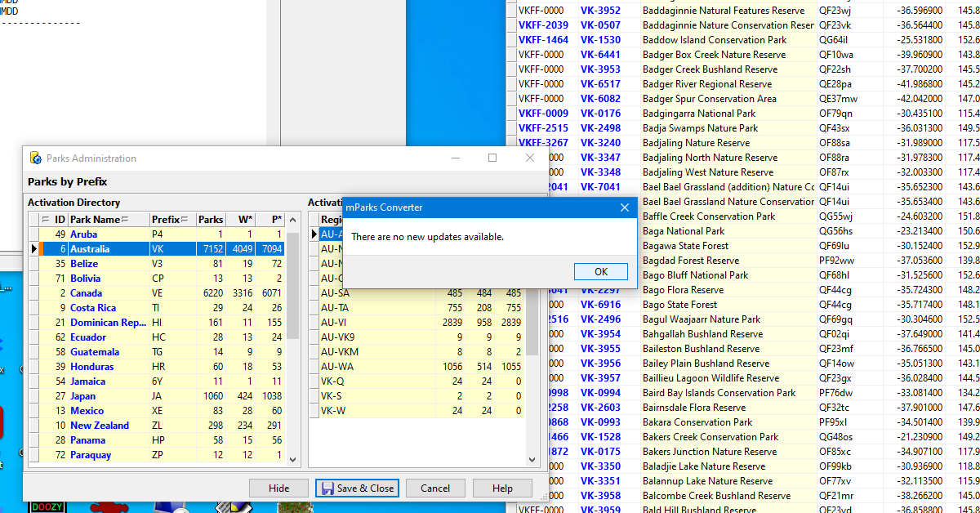Select Honduras in the park list

[x=158, y=367]
